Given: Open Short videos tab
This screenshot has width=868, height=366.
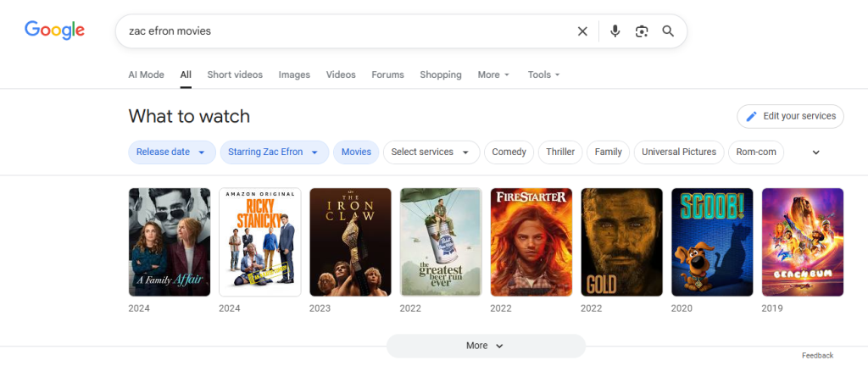Looking at the screenshot, I should pos(235,75).
